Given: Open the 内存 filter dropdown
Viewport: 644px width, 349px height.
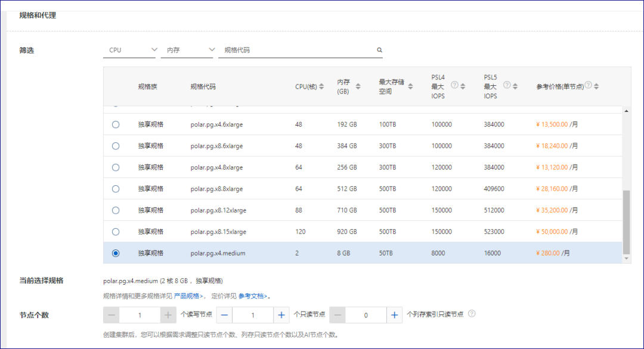Looking at the screenshot, I should (x=187, y=51).
